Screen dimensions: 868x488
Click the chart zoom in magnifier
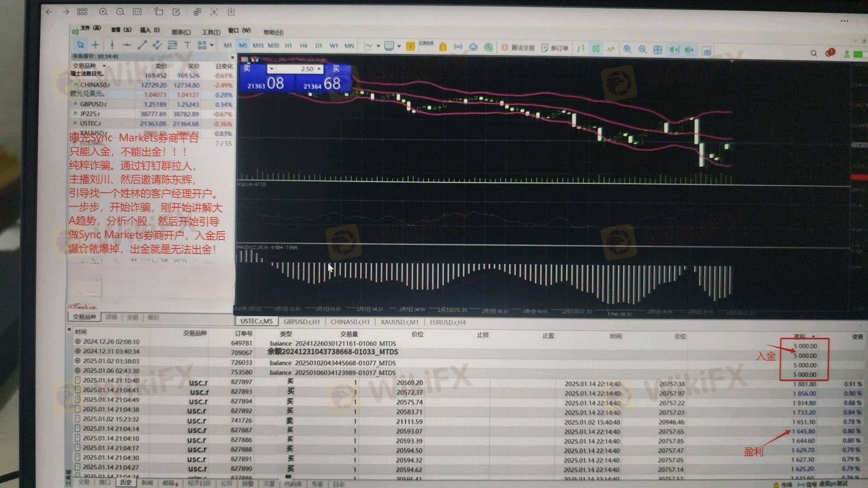click(627, 49)
